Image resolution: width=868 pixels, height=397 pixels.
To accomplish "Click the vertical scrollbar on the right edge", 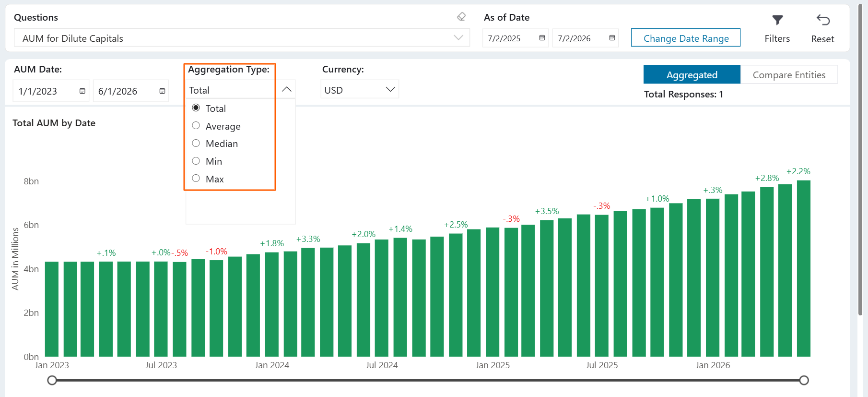I will [860, 158].
